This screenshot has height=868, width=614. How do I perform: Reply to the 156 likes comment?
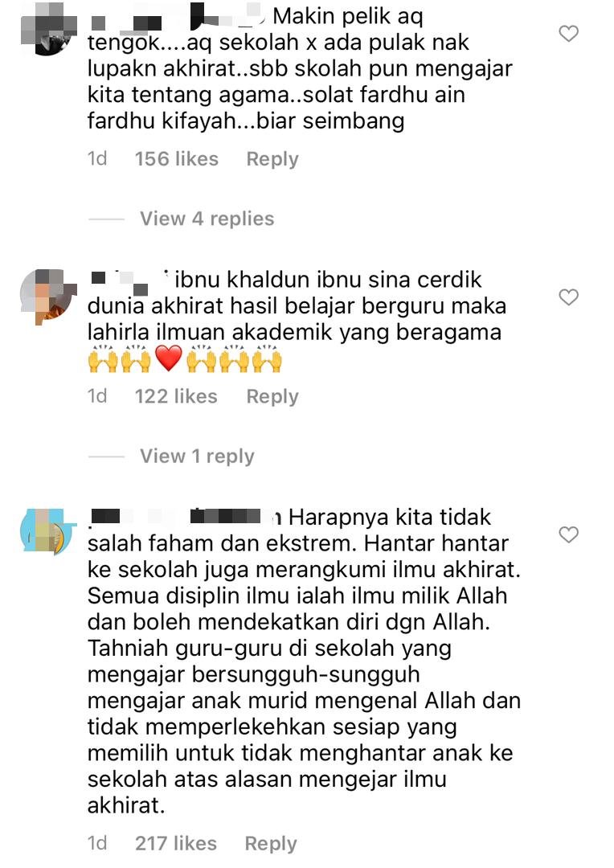click(272, 159)
